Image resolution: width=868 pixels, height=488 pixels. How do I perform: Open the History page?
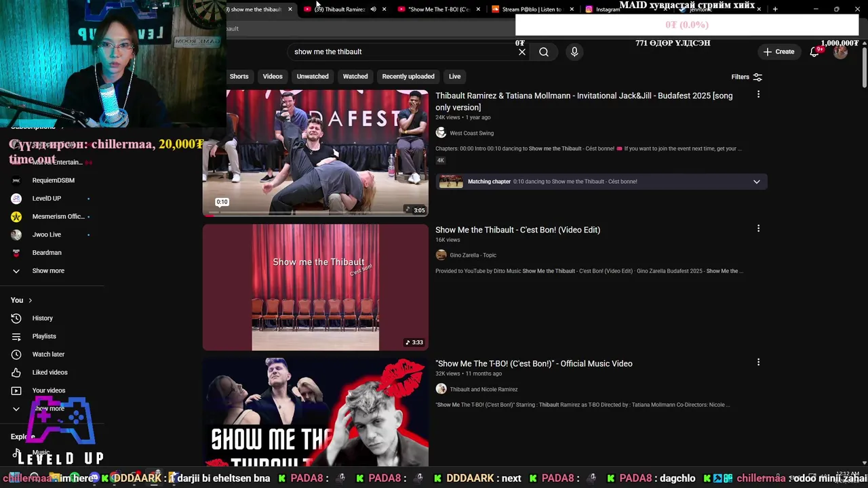pyautogui.click(x=42, y=318)
